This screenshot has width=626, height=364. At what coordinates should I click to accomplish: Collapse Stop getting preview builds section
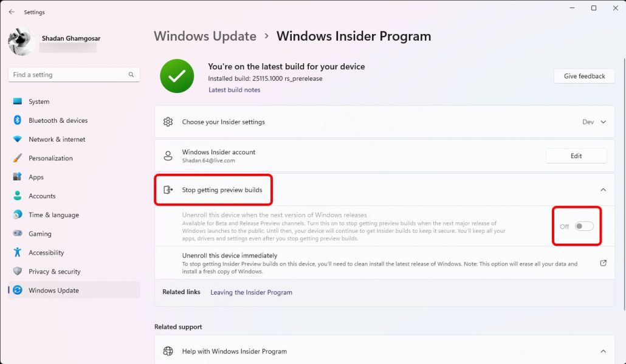pos(604,190)
